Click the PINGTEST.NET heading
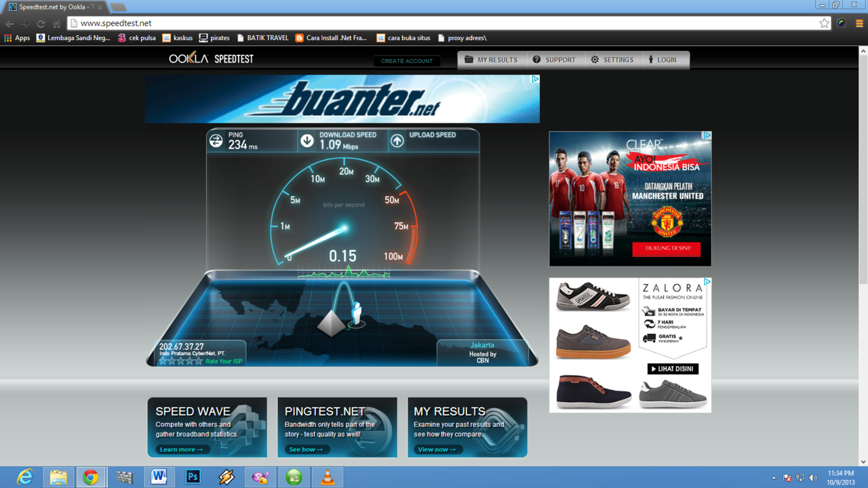This screenshot has width=868, height=488. click(x=325, y=411)
